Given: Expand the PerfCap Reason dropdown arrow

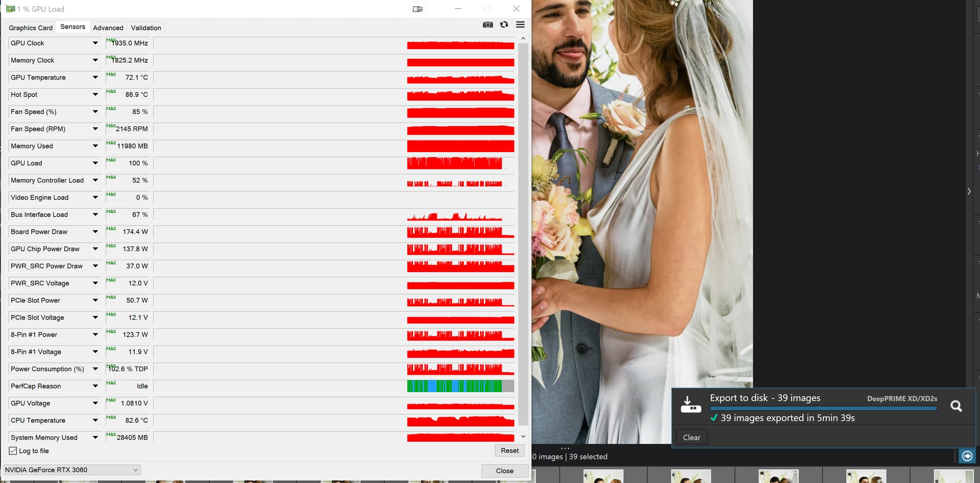Looking at the screenshot, I should click(95, 387).
